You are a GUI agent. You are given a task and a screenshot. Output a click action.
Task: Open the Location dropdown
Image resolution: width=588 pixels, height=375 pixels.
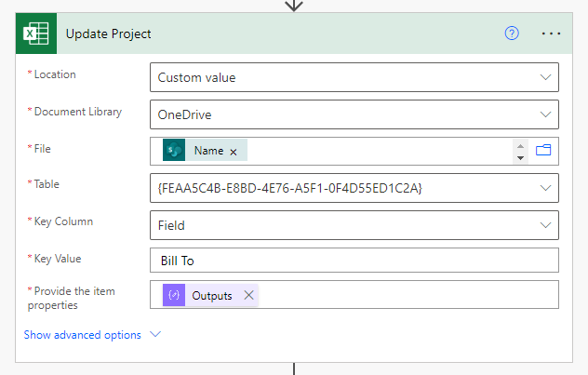click(354, 77)
